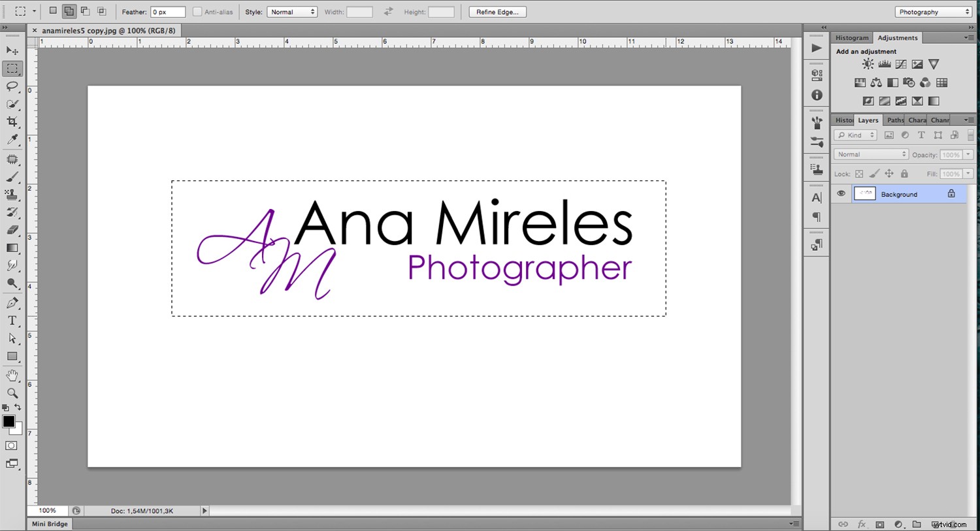Screen dimensions: 980x531
Task: Open the layer blending mode dropdown
Action: [870, 153]
